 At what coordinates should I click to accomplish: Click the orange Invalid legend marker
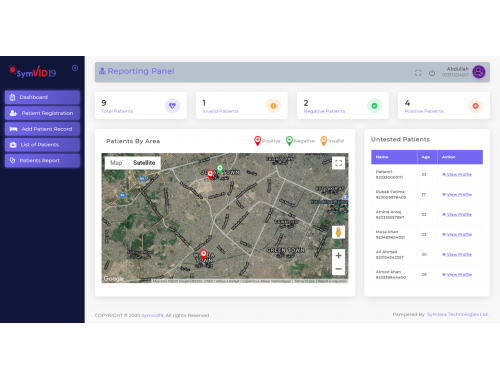[324, 141]
